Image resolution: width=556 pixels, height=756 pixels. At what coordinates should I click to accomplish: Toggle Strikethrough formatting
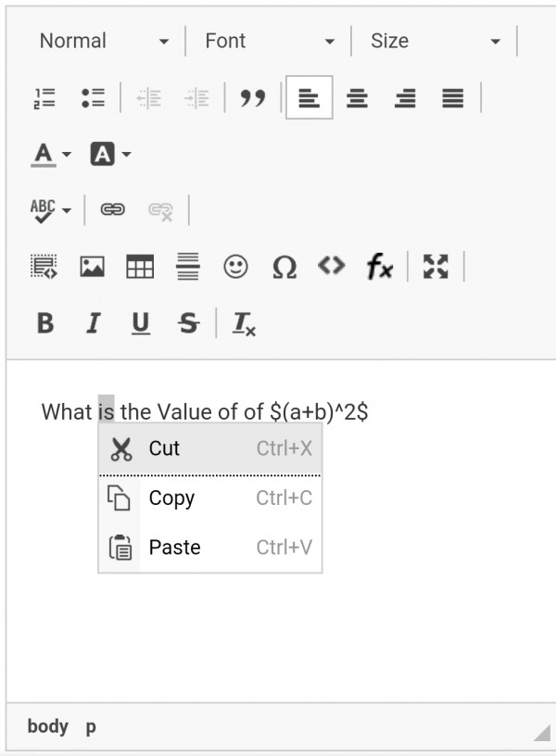click(188, 323)
